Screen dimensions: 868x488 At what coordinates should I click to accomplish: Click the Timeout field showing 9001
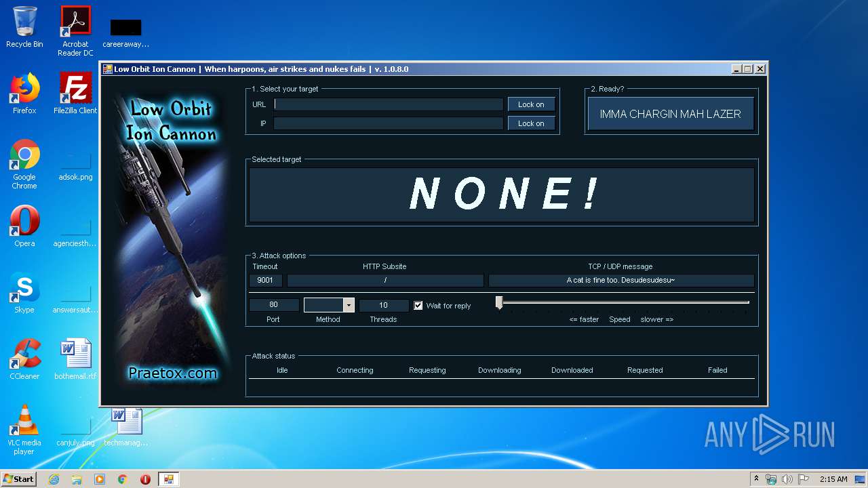point(266,280)
